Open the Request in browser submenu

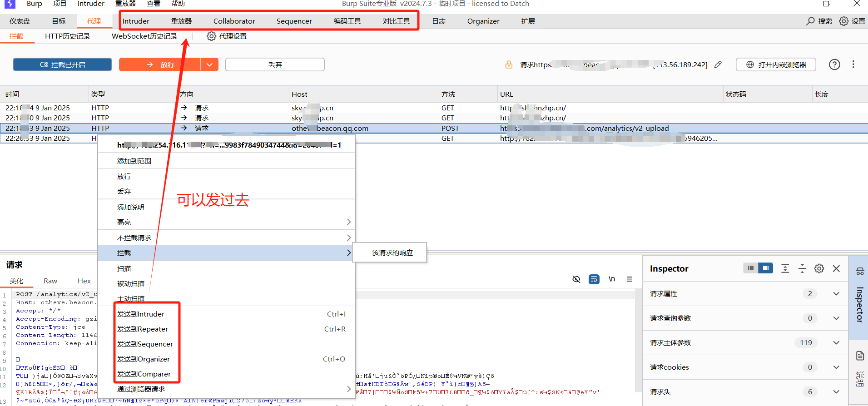(226, 389)
